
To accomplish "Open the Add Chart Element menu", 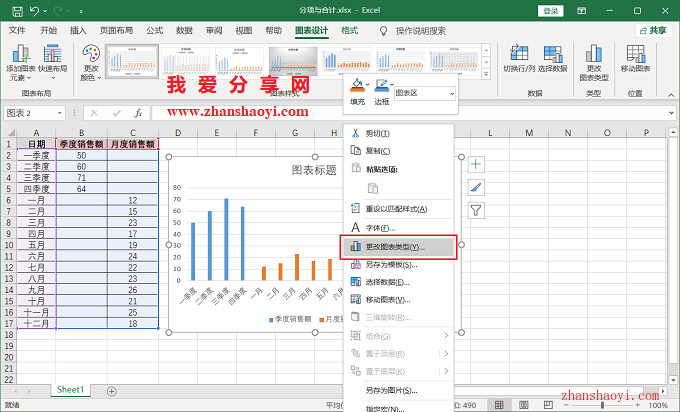I will [x=20, y=63].
